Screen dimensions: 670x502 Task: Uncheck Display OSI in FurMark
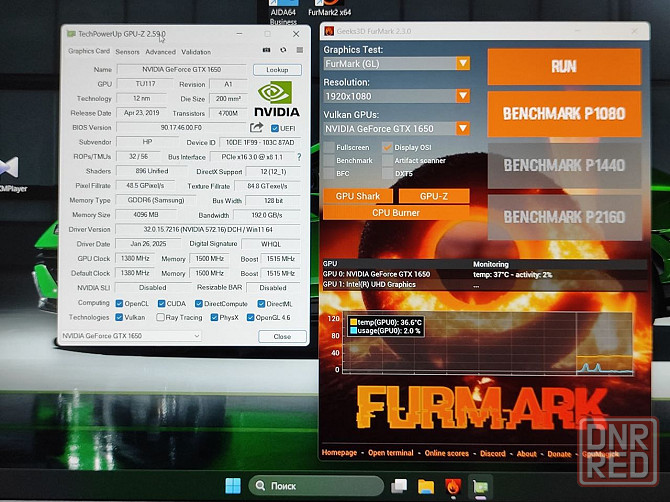coord(387,147)
